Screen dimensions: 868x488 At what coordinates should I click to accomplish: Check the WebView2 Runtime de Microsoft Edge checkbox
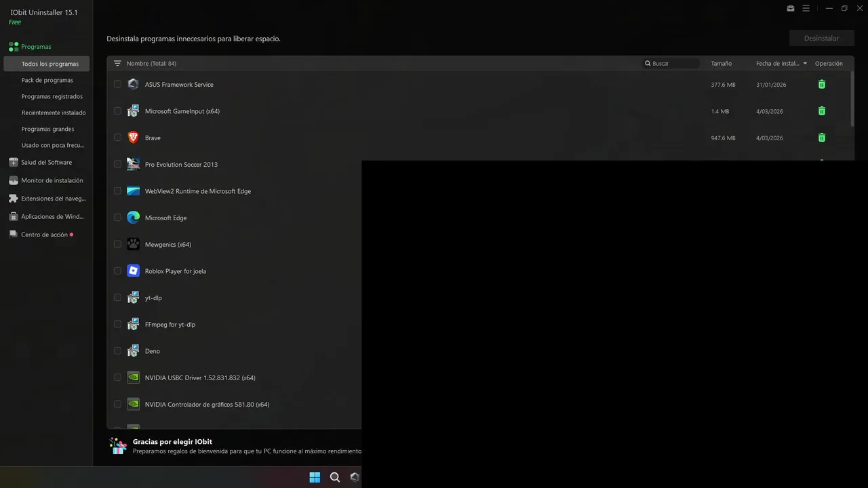coord(117,191)
